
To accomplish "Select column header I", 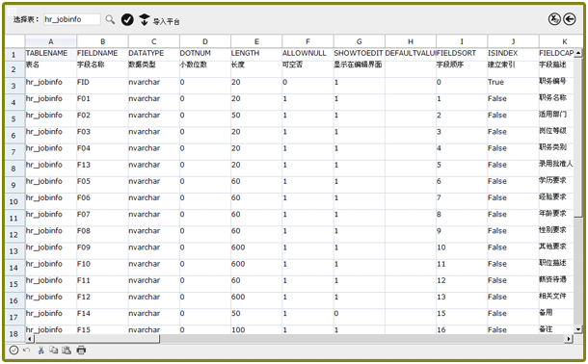I will pos(462,41).
